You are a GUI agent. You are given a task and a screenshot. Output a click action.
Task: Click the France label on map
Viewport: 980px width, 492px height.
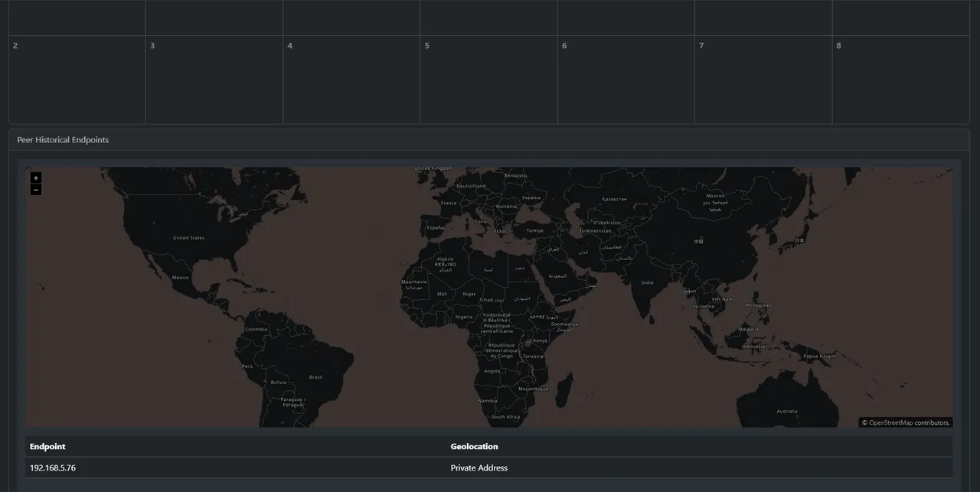click(x=449, y=203)
